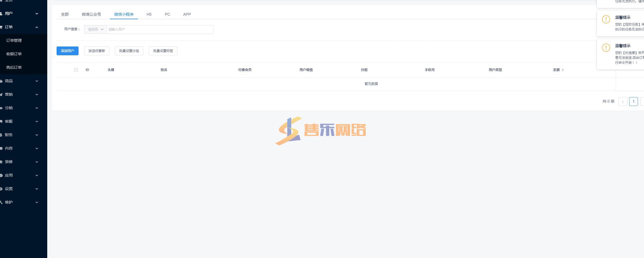Click the ID column header
The image size is (644, 258).
tap(87, 70)
